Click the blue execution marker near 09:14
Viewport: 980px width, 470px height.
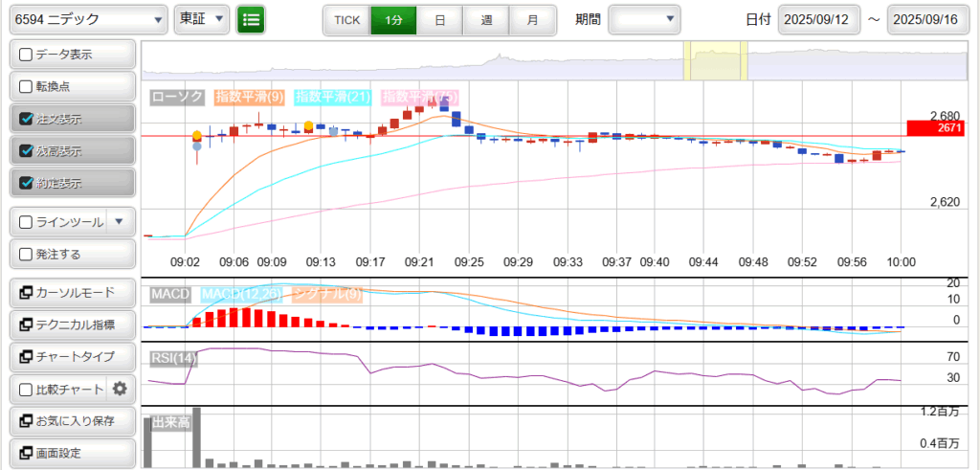coord(333,131)
